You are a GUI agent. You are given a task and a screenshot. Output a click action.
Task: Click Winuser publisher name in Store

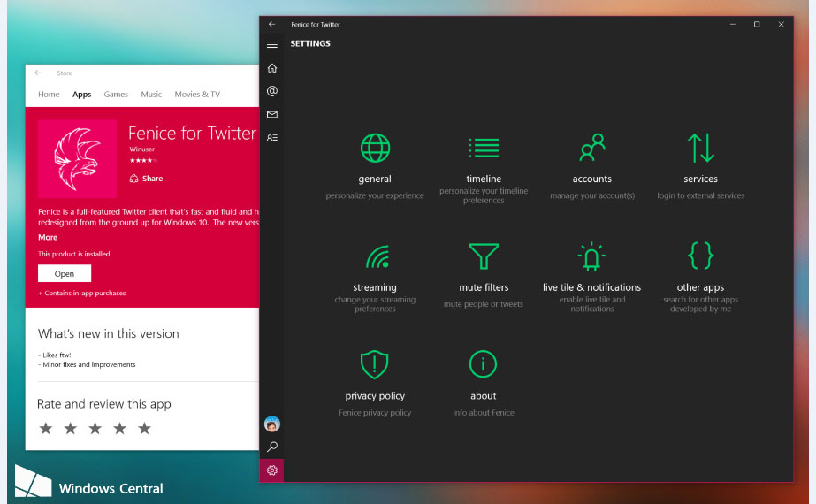[x=142, y=149]
